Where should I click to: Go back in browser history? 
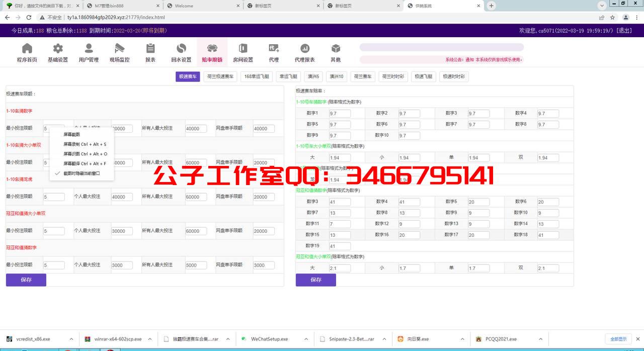coord(7,17)
